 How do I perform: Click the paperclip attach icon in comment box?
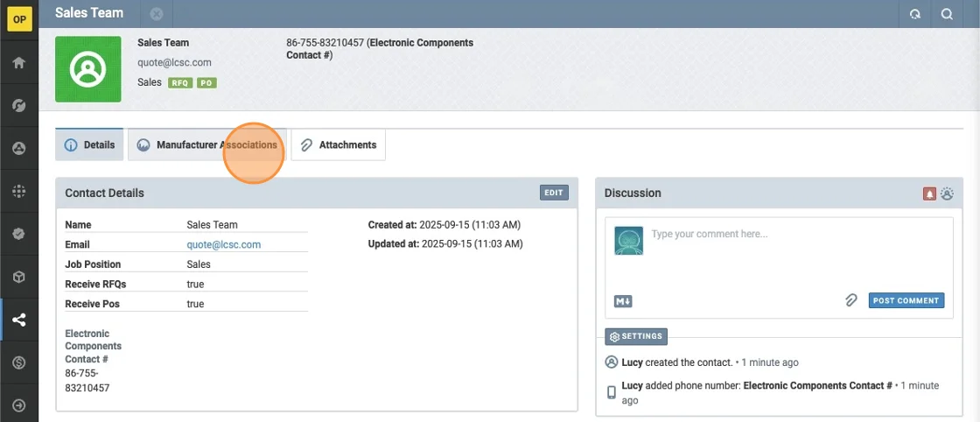[850, 300]
